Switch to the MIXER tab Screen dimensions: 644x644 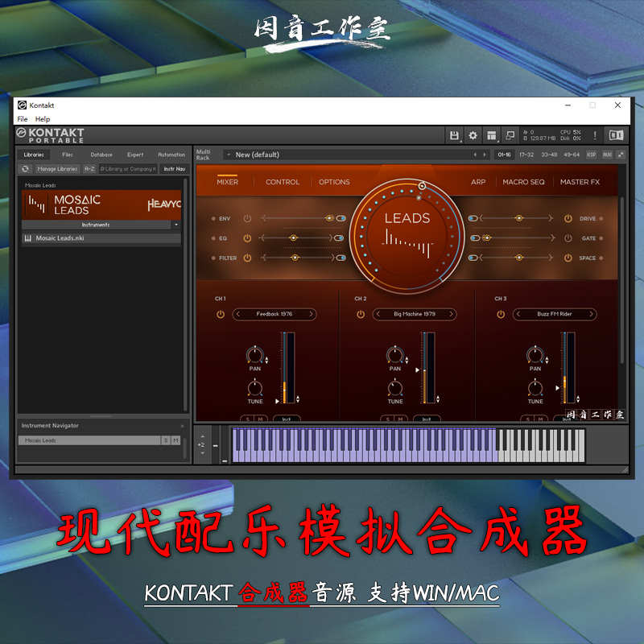[227, 182]
